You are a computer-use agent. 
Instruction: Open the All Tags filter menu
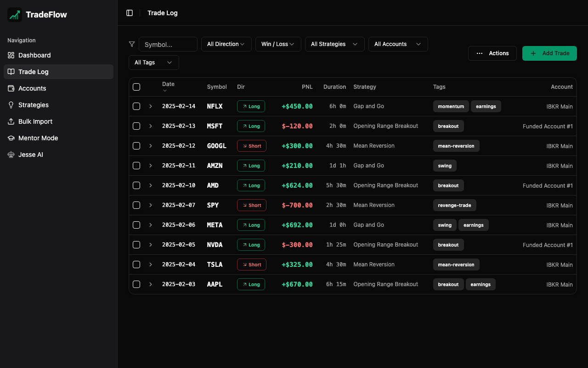coord(153,62)
